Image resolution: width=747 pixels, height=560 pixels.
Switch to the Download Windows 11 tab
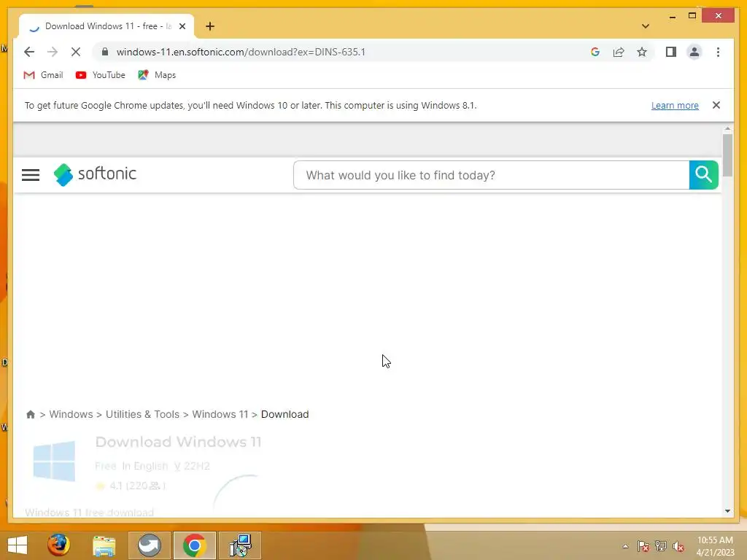coord(107,26)
